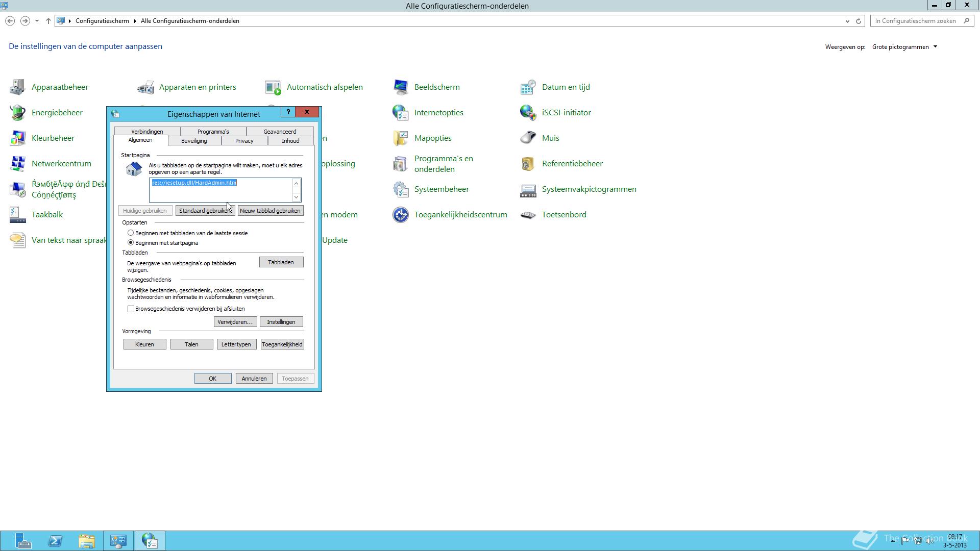Click Toegankelijkheid button
The width and height of the screenshot is (980, 551).
coord(282,344)
